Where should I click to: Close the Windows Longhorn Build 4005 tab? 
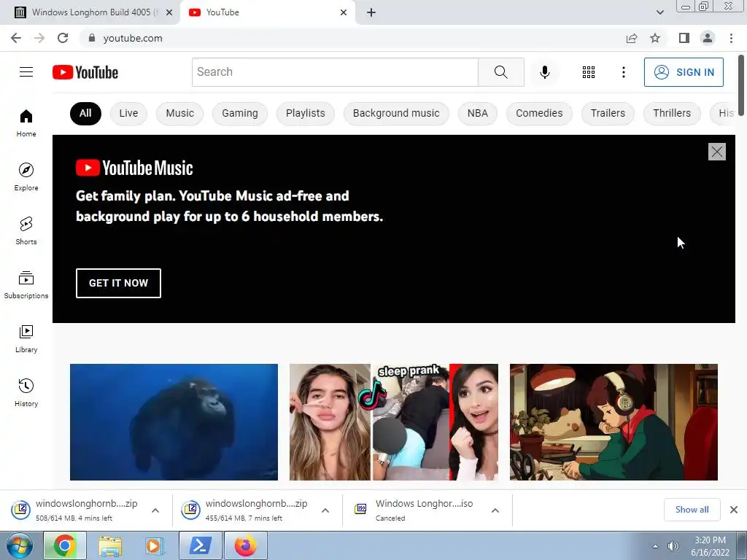point(169,13)
